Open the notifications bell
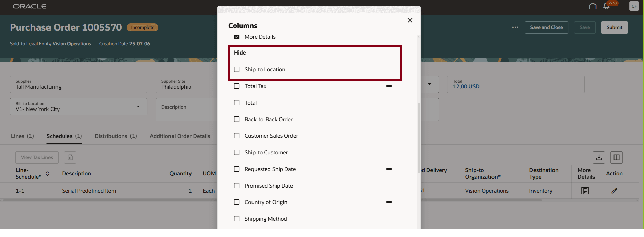Screen dimensions: 644x237 coord(606,6)
